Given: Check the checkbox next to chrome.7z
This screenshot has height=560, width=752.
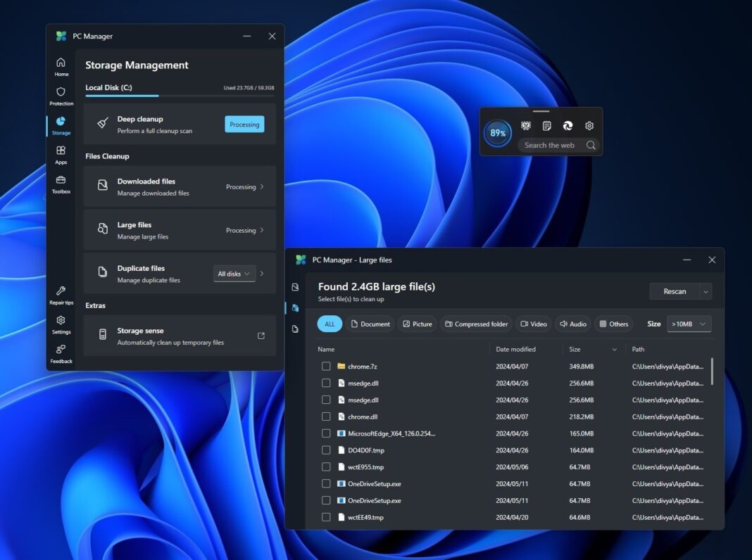Looking at the screenshot, I should coord(326,366).
